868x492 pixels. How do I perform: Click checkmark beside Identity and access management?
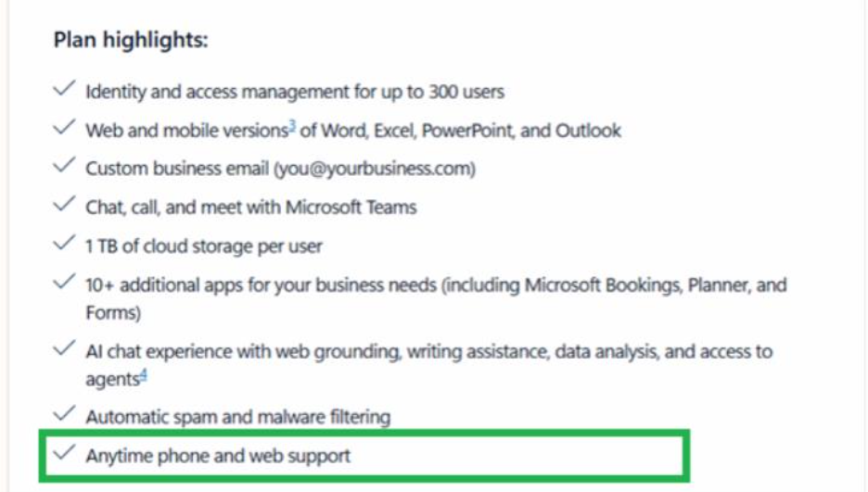[x=64, y=88]
